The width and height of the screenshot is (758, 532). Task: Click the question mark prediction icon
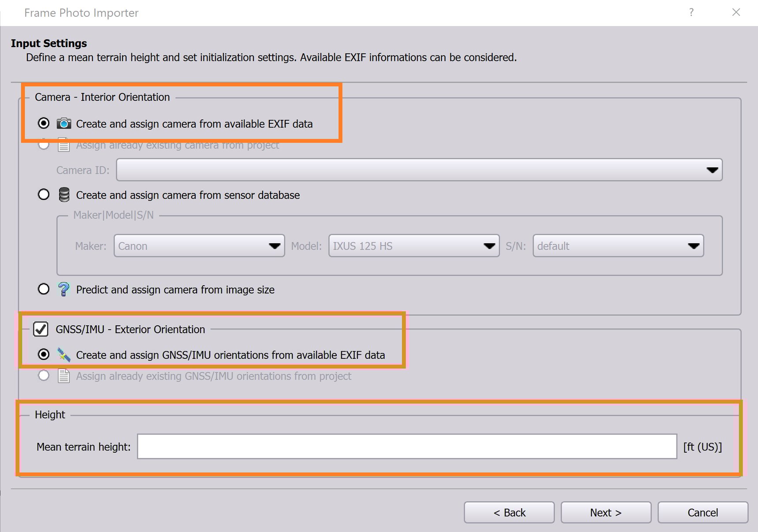coord(64,290)
